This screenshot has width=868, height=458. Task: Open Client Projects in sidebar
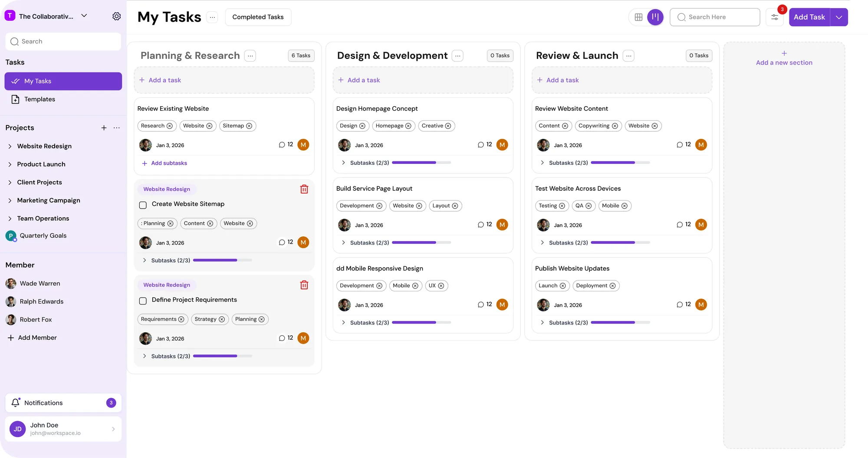tap(39, 182)
